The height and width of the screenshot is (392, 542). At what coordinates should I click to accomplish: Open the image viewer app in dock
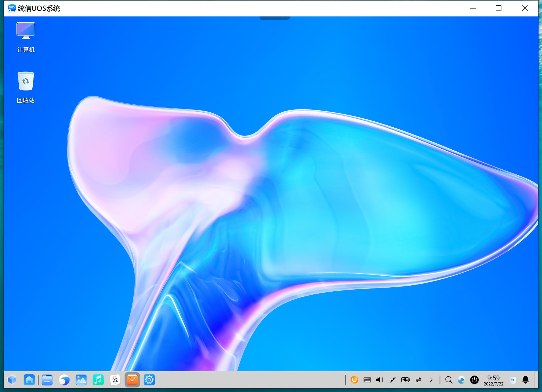81,380
